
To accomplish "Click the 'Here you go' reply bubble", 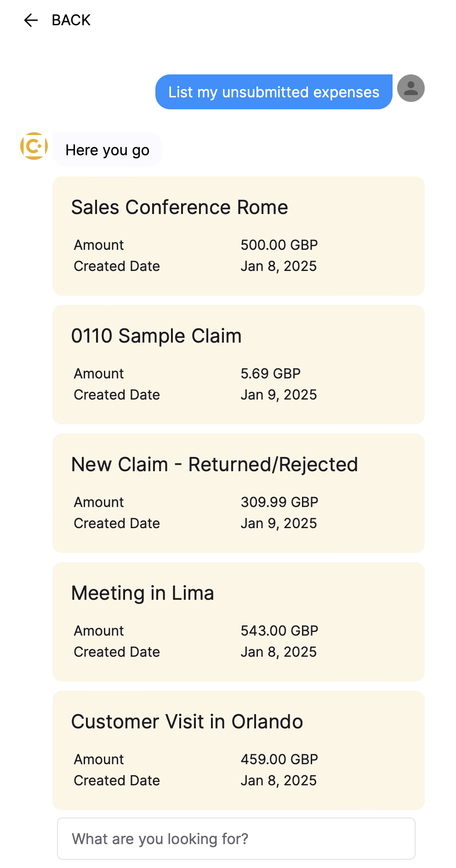I will pyautogui.click(x=108, y=150).
